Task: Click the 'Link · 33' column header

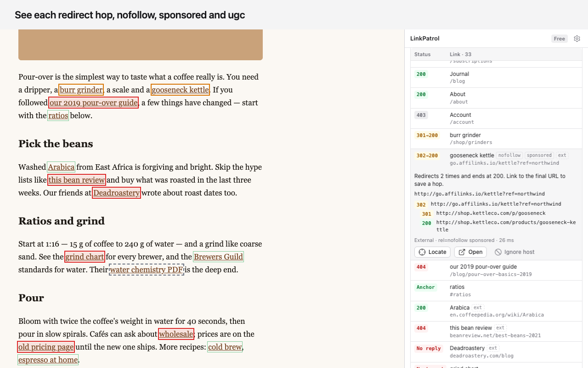Action: (460, 54)
